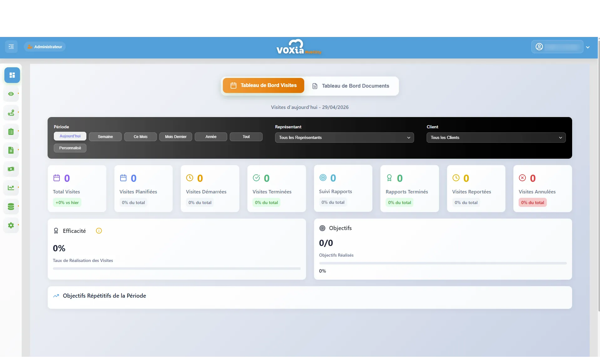
Task: Open the Total Visites card
Action: click(x=77, y=189)
